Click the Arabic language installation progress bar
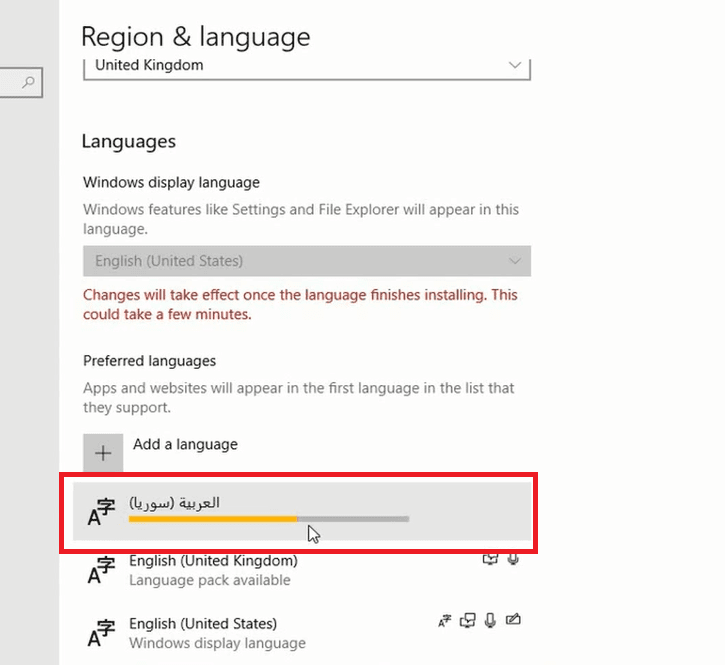Screen dimensions: 725x665 pos(268,519)
